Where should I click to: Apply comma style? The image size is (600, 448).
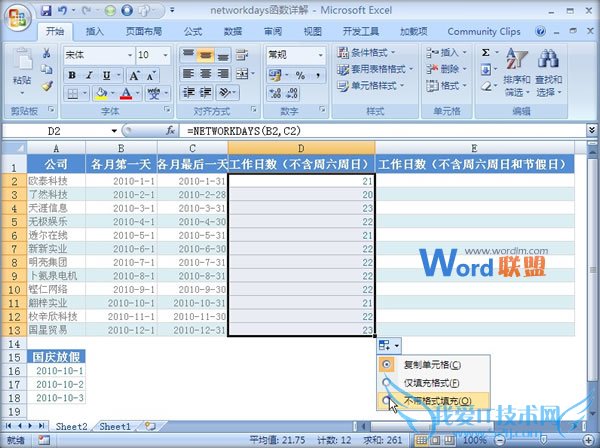pyautogui.click(x=318, y=75)
